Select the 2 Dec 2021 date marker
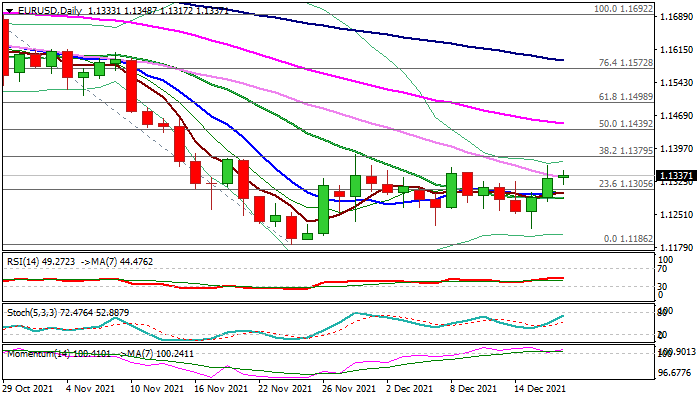Screen dimensions: 700x400 pos(408,388)
